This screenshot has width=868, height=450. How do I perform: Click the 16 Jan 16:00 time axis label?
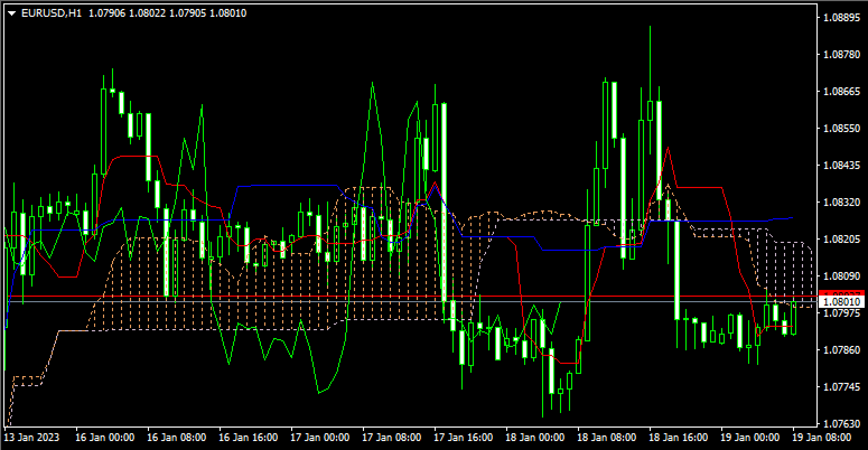248,437
